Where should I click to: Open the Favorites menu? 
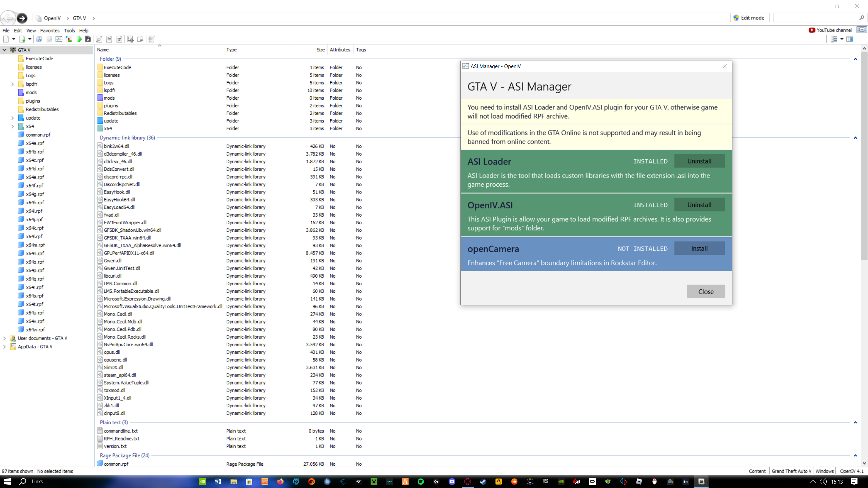pos(50,30)
